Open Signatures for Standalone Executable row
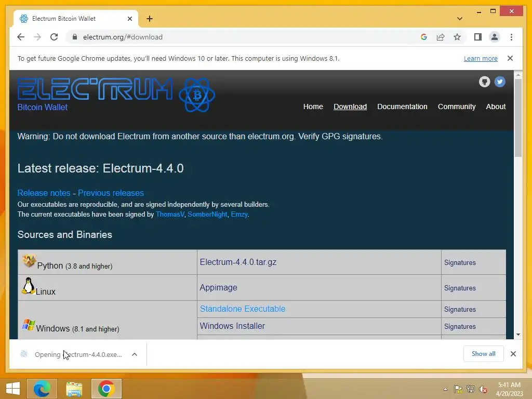This screenshot has width=532, height=399. pos(460,310)
